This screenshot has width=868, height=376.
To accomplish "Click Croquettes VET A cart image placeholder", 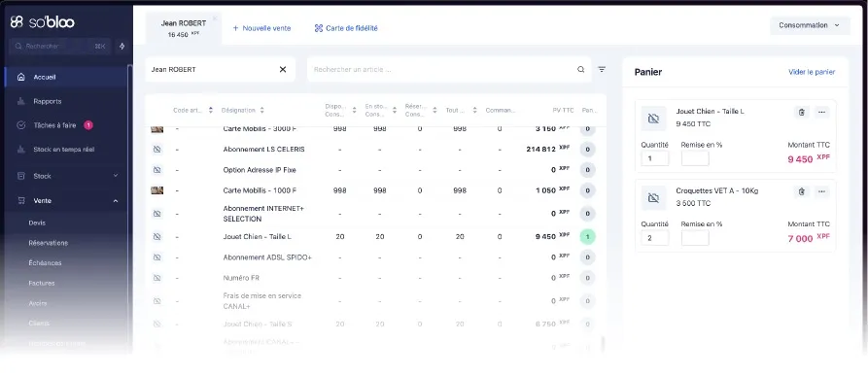I will [654, 198].
